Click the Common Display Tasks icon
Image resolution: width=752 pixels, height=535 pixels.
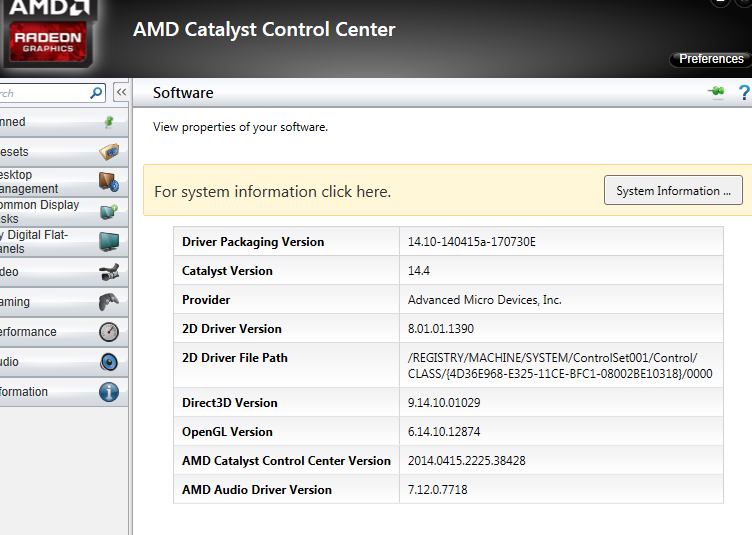pos(109,211)
